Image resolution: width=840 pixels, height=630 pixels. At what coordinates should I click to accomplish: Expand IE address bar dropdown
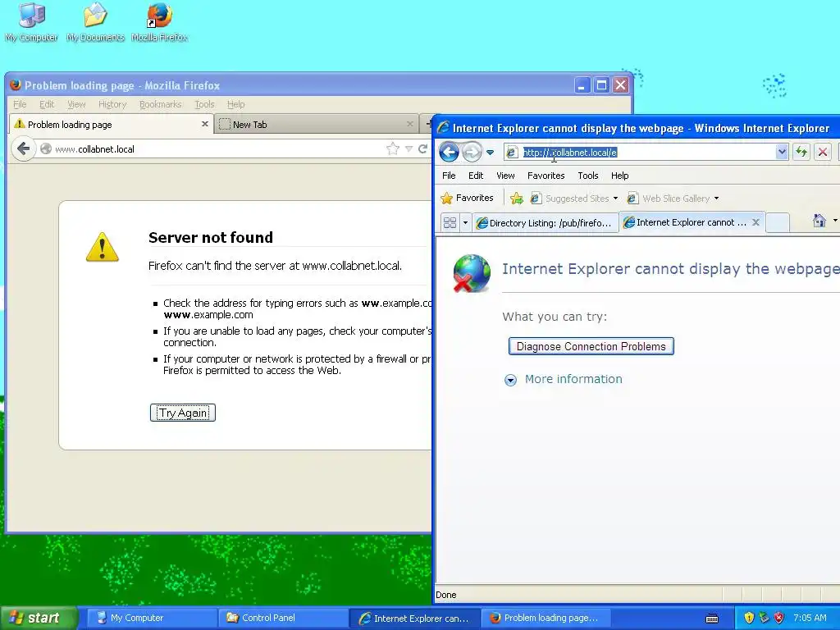782,152
